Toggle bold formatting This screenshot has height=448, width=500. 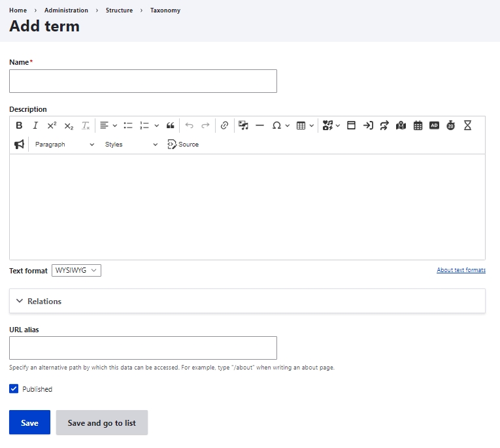[x=19, y=126]
